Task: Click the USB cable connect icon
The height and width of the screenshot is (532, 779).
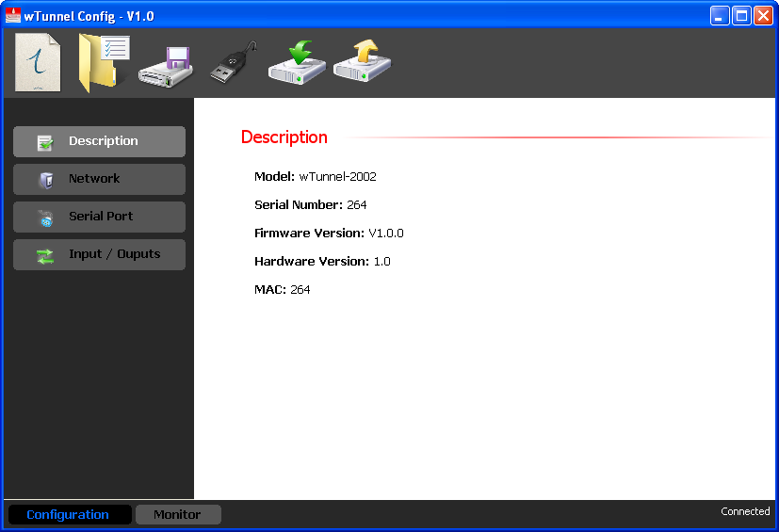Action: pos(232,64)
